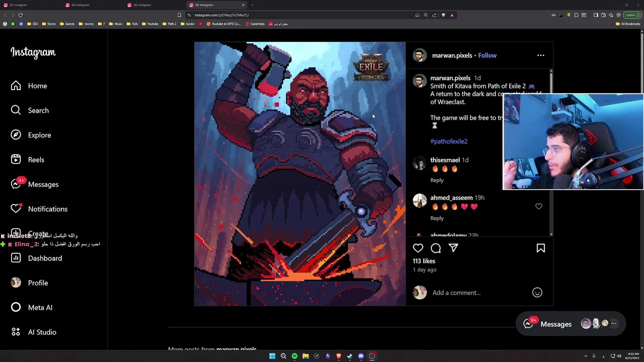
Task: Open the Brave Shields icon
Action: pyautogui.click(x=443, y=15)
